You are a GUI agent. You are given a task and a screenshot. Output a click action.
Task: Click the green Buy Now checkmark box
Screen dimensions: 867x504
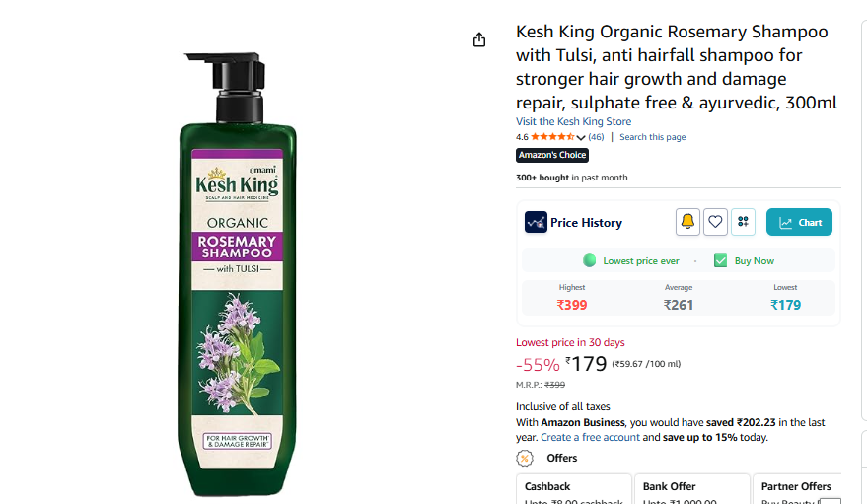720,260
